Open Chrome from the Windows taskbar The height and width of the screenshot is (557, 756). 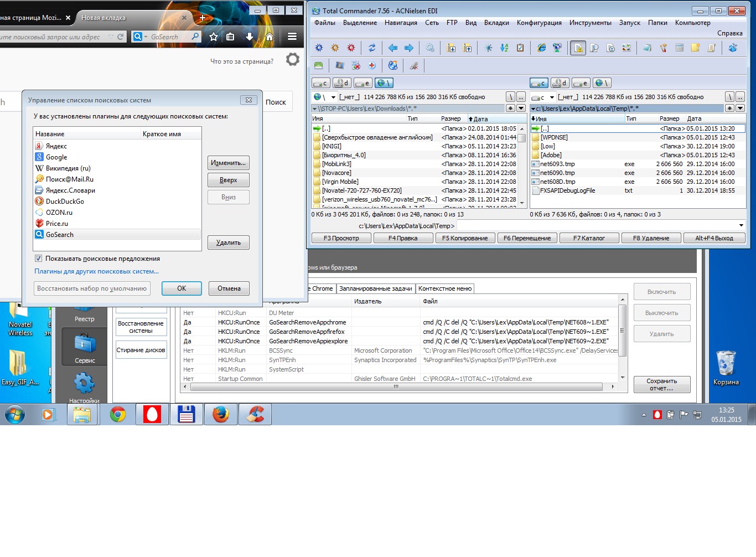pyautogui.click(x=118, y=414)
